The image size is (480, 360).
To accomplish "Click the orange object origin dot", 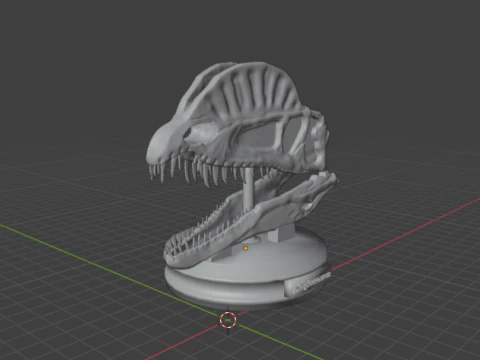I will pos(246,248).
